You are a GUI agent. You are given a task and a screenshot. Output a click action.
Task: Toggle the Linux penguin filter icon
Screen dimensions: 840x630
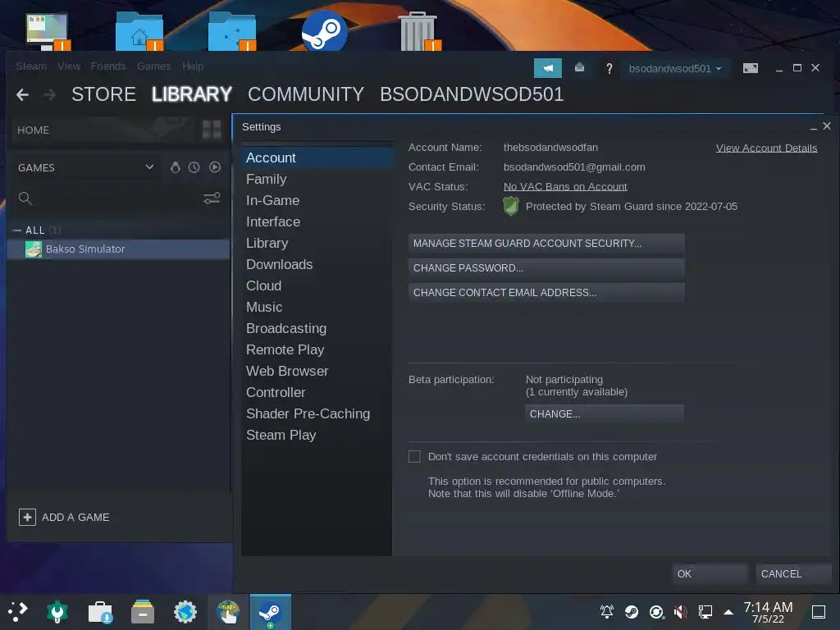[x=176, y=167]
